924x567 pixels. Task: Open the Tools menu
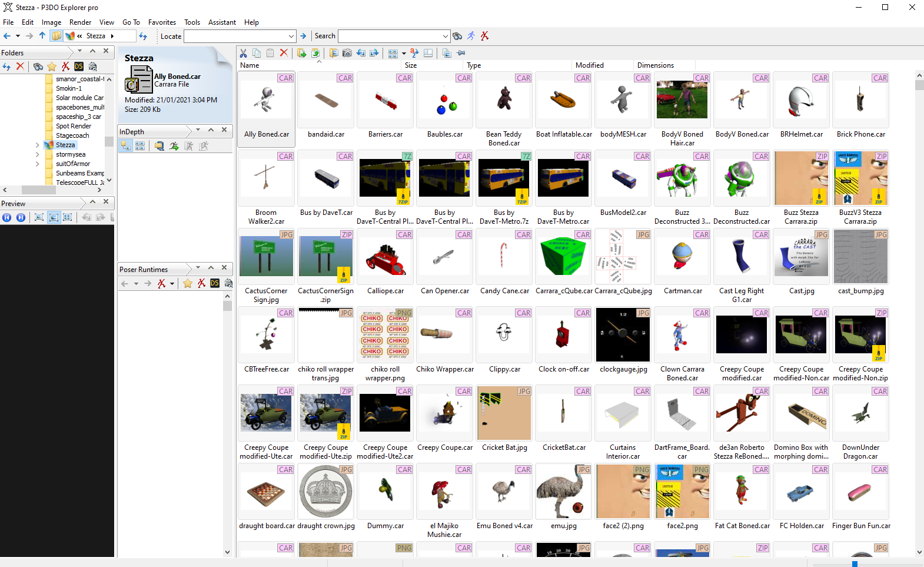point(192,22)
